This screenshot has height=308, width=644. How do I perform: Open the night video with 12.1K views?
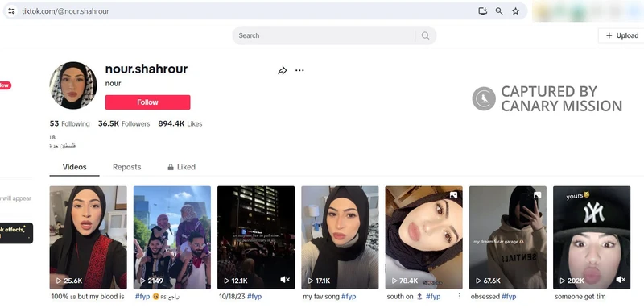[x=256, y=237]
